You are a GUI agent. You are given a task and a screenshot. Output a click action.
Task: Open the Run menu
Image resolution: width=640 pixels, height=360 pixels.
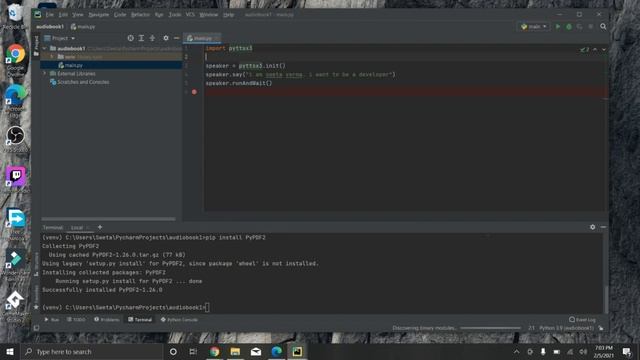(x=159, y=15)
